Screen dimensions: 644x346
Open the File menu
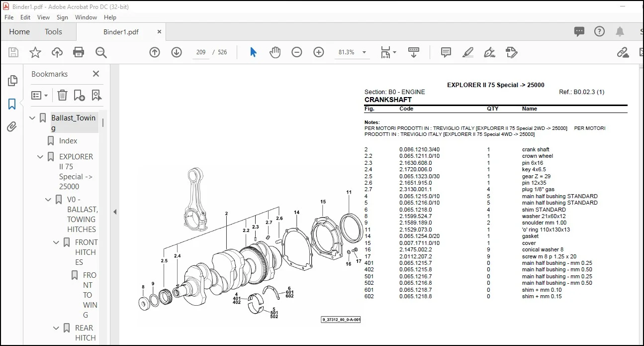pos(9,17)
